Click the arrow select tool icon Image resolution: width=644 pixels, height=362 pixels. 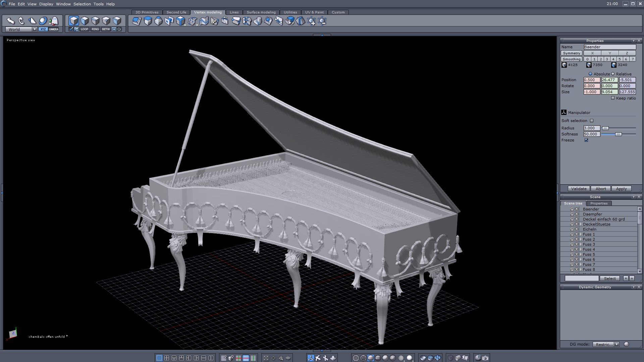(10, 21)
